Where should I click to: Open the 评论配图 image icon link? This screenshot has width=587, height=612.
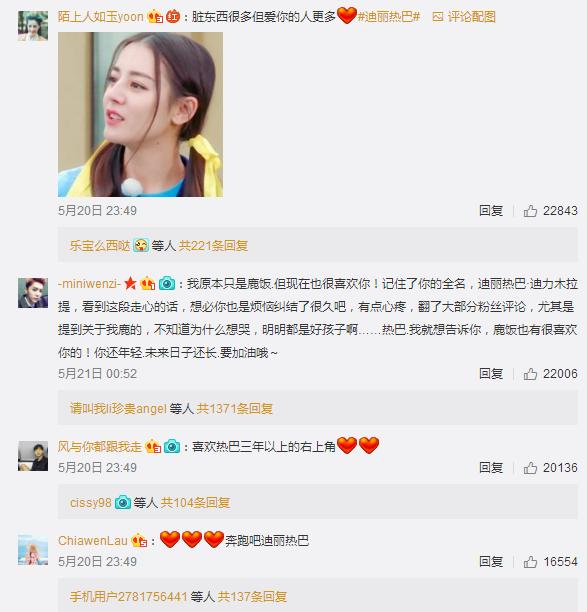[464, 17]
